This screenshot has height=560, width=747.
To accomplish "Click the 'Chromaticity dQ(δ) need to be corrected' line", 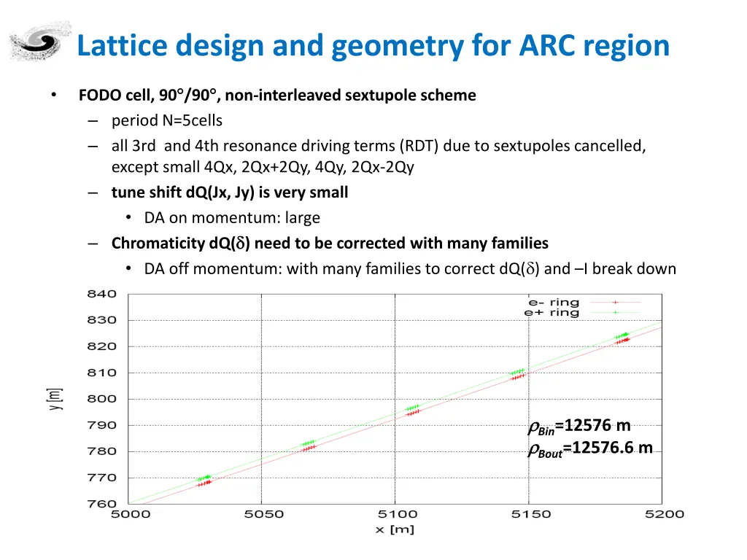I will (330, 244).
